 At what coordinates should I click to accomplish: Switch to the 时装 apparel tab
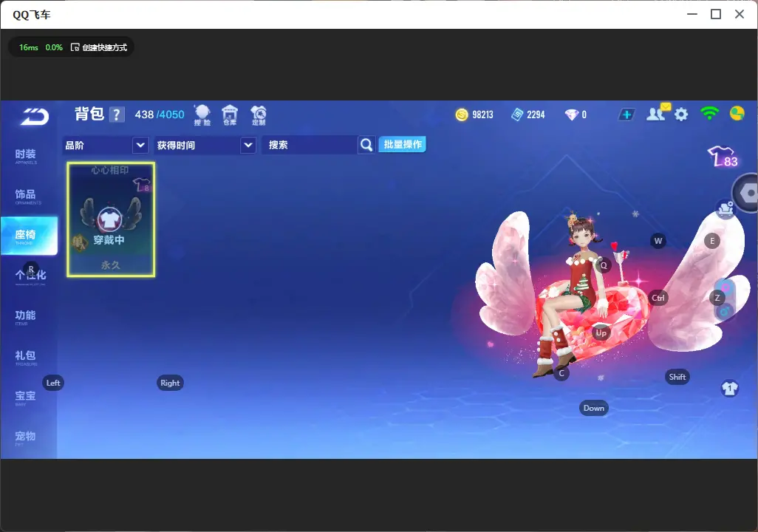click(x=26, y=156)
